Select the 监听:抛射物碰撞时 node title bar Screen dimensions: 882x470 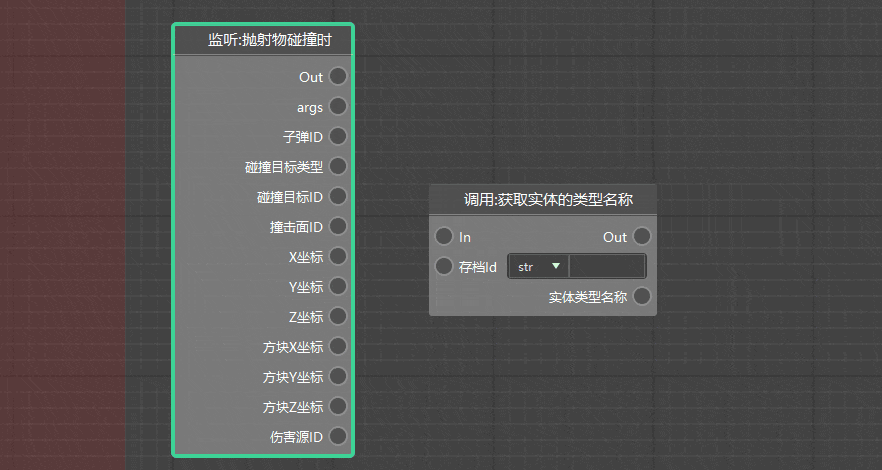coord(263,41)
